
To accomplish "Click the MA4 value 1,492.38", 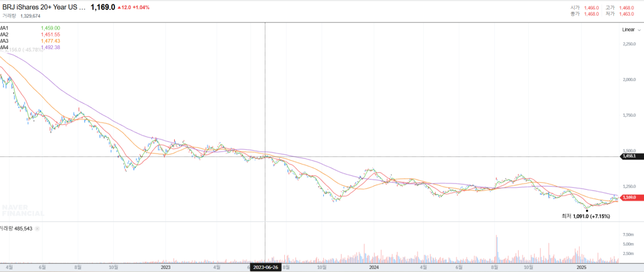I will [x=50, y=48].
